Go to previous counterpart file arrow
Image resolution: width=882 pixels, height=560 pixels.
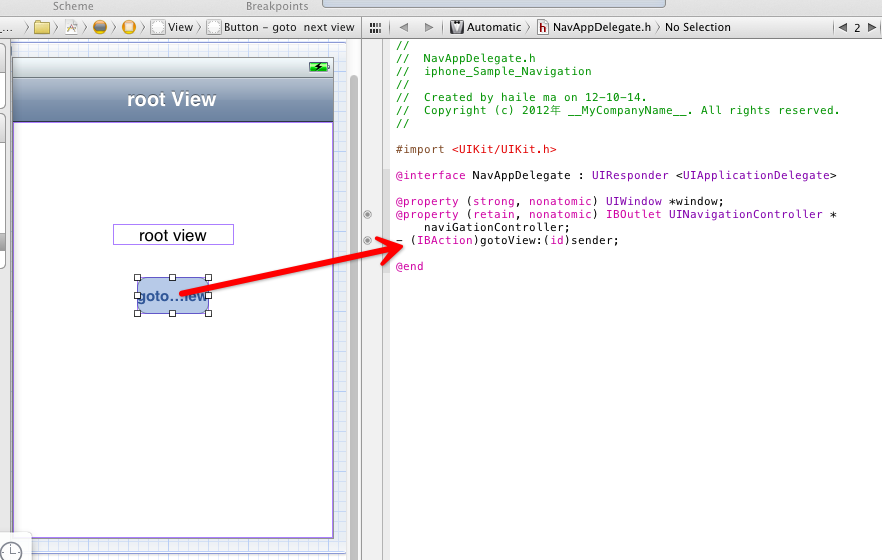(x=842, y=27)
